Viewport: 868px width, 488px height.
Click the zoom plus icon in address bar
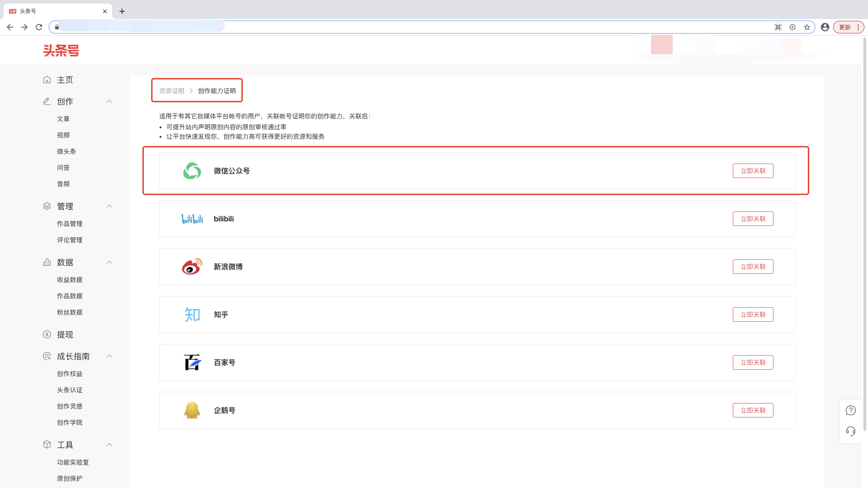(793, 27)
